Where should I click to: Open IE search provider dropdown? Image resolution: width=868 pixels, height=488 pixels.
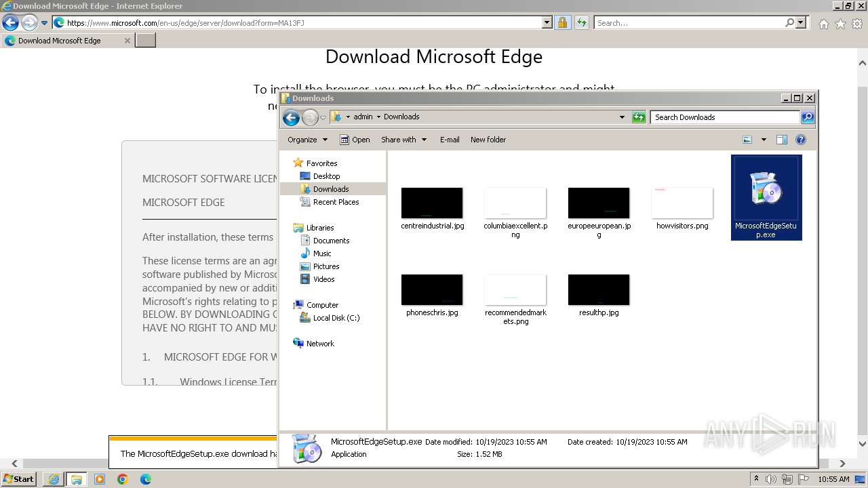(x=801, y=23)
